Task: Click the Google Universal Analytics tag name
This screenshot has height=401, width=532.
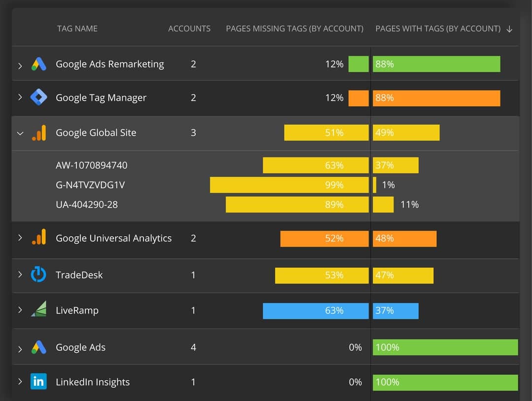Action: [113, 238]
